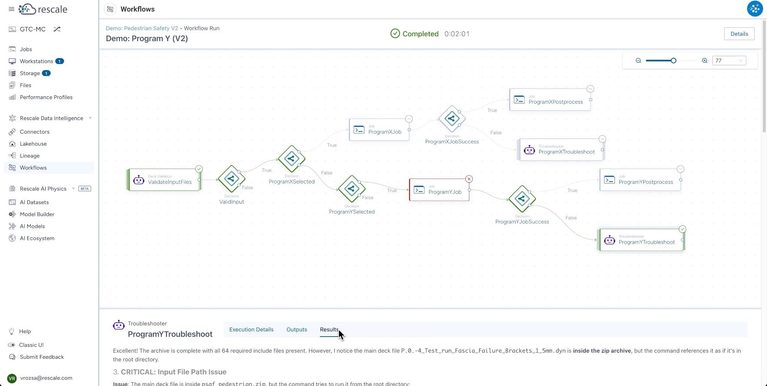Open Files in the sidebar
Image resolution: width=767 pixels, height=386 pixels.
(x=25, y=85)
